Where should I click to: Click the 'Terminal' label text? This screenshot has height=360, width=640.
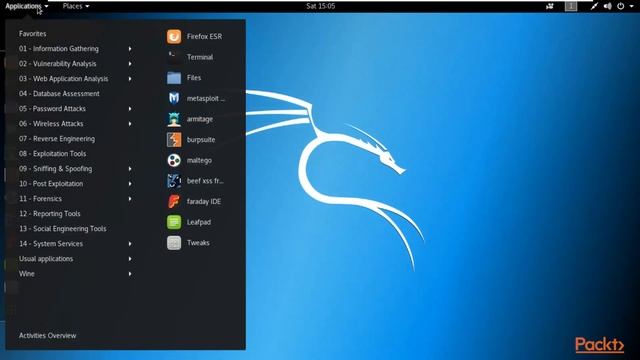click(x=200, y=57)
